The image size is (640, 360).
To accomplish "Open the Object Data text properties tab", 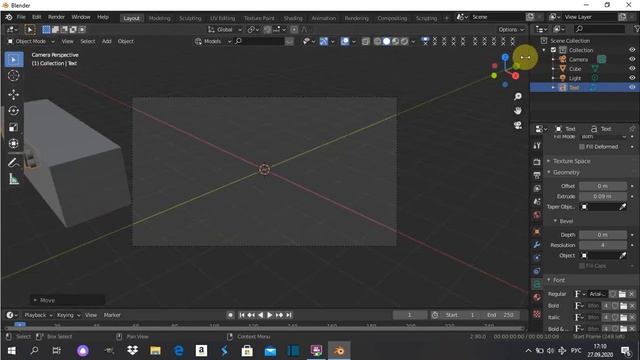I will click(x=537, y=284).
